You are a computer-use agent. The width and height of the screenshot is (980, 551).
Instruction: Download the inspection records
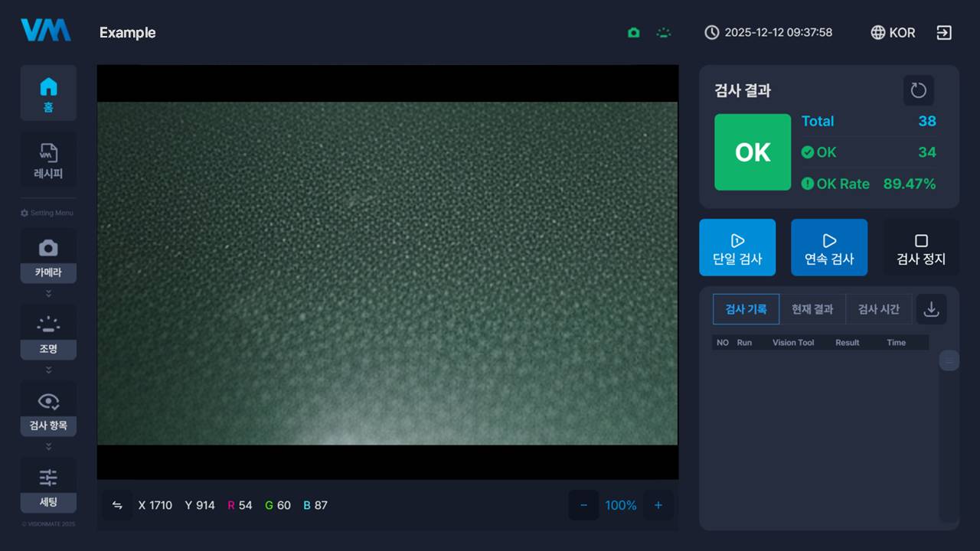coord(931,309)
